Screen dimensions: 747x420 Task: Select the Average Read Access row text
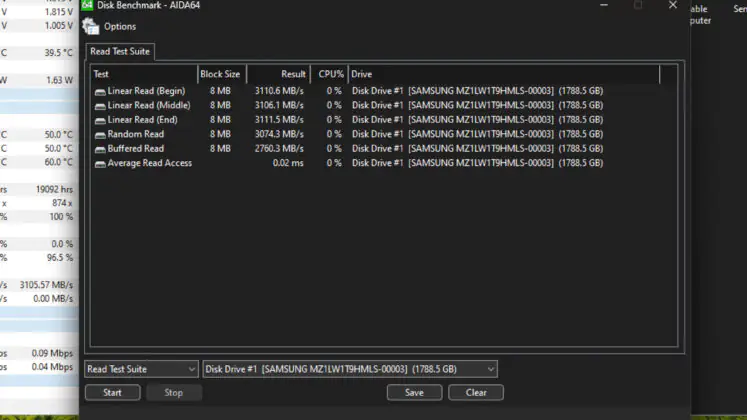150,163
